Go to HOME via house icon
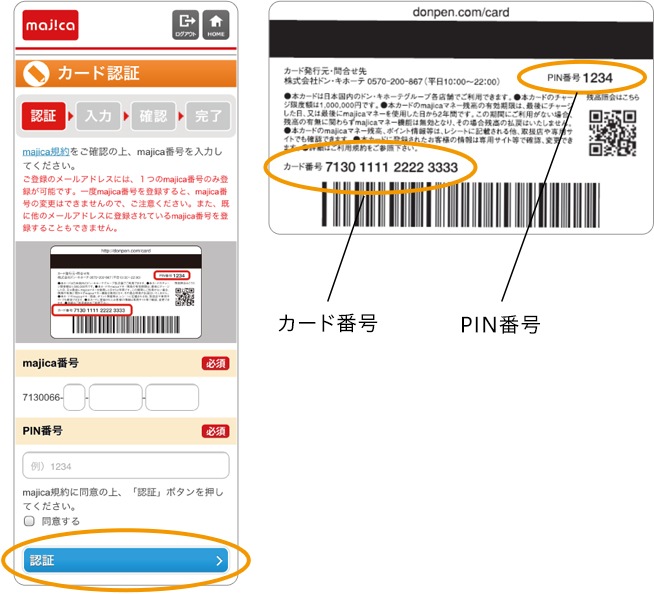This screenshot has width=654, height=594. pyautogui.click(x=216, y=25)
